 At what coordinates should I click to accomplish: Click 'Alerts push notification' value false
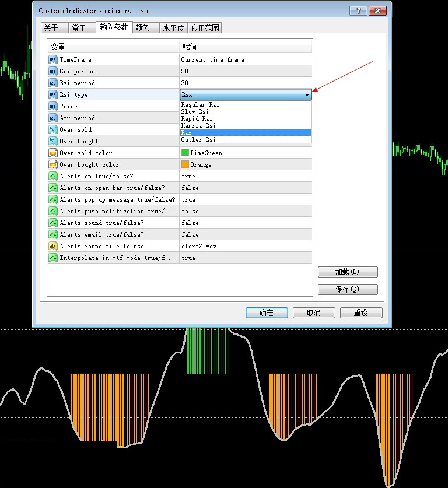pos(246,211)
